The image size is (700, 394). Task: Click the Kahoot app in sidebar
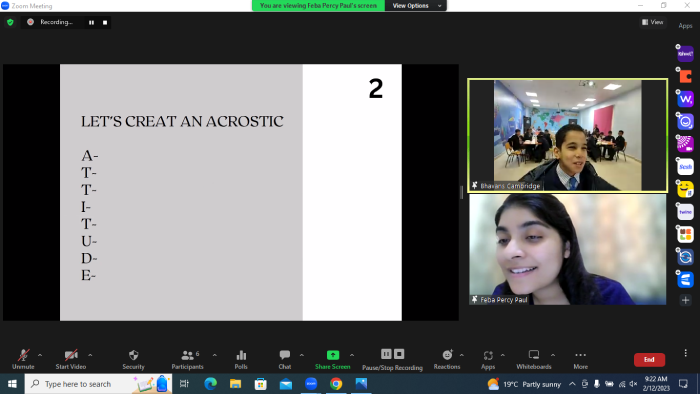coord(685,54)
